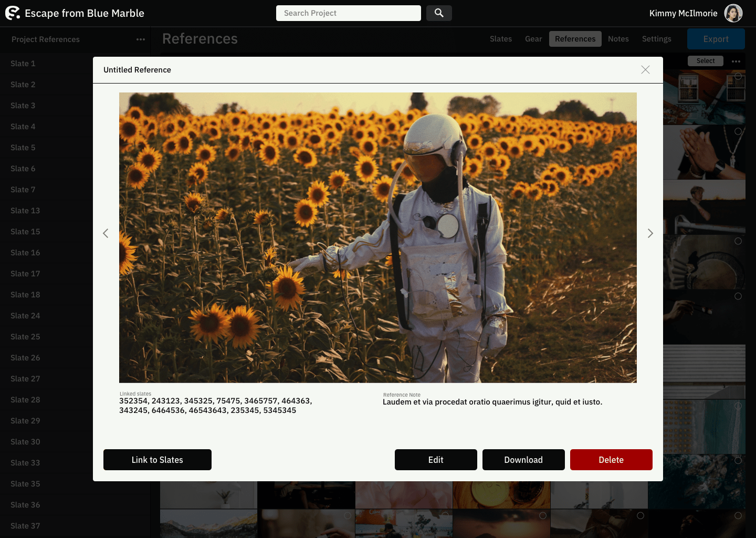The height and width of the screenshot is (538, 756).
Task: Click the Link to Slates button
Action: 157,460
